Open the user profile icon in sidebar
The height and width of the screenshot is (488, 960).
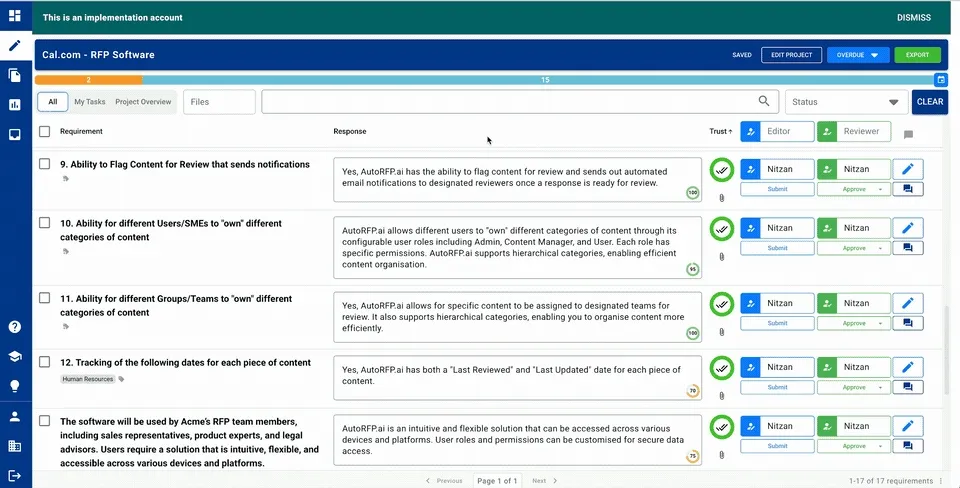[x=15, y=416]
